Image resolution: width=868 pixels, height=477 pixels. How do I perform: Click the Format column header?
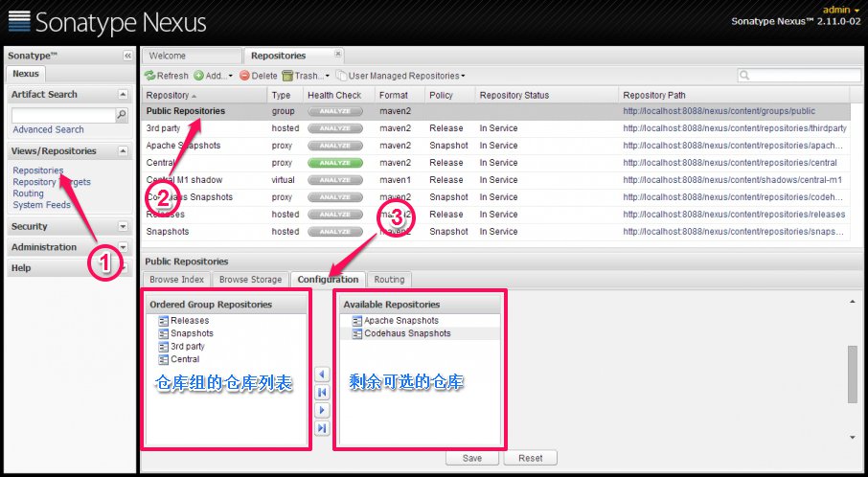click(x=400, y=95)
